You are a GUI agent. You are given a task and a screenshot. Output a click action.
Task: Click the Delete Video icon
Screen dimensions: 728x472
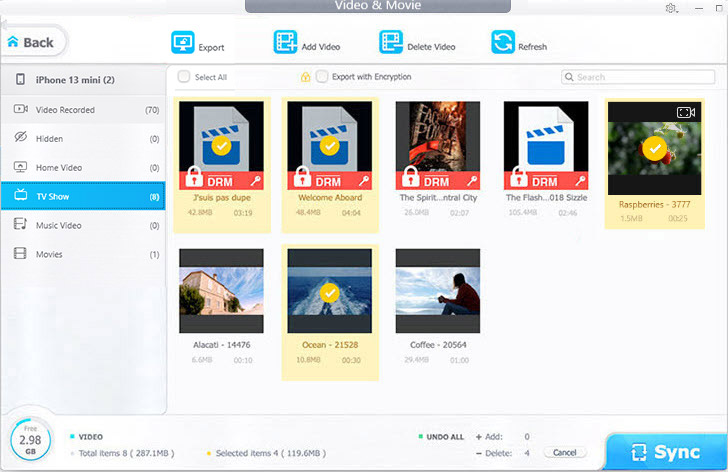tap(391, 43)
